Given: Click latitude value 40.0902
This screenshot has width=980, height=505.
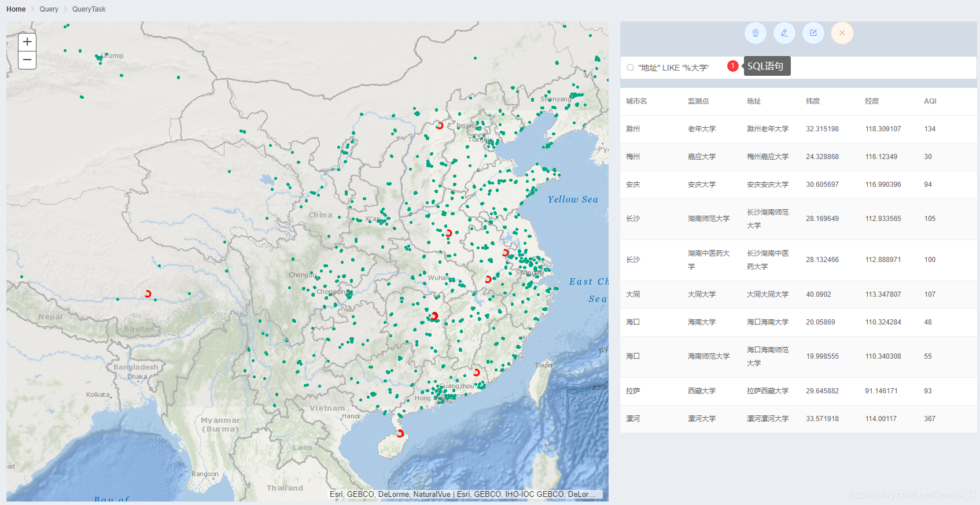Looking at the screenshot, I should coord(819,294).
